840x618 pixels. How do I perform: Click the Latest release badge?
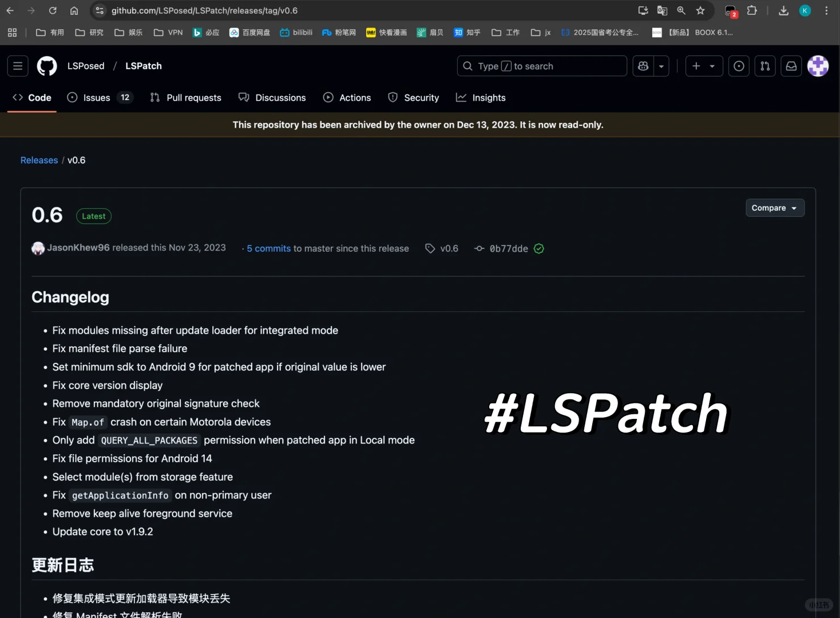[94, 216]
